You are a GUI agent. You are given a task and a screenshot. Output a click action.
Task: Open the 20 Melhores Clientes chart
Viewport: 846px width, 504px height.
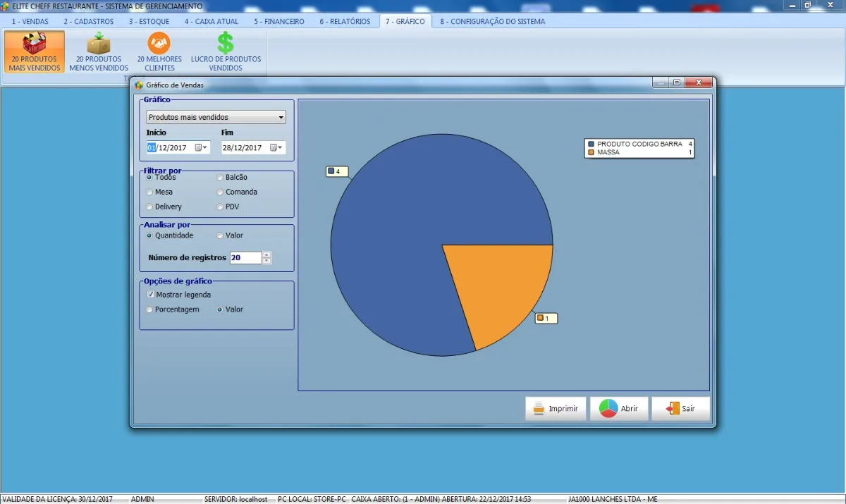tap(159, 51)
